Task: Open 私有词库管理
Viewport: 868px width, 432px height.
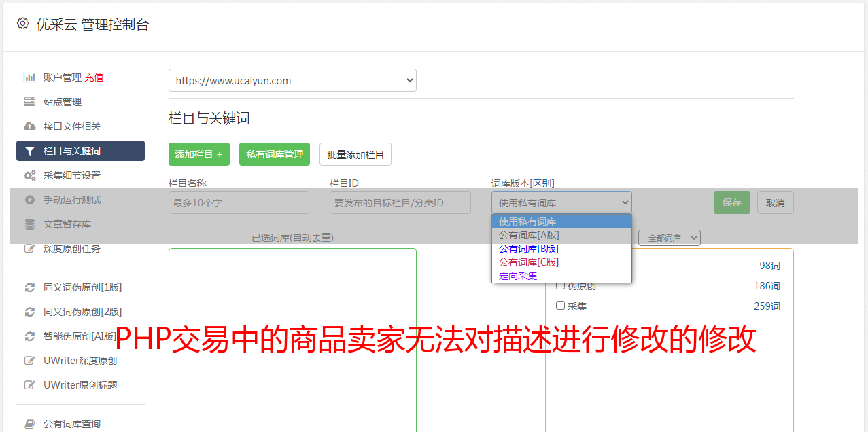Action: pyautogui.click(x=275, y=154)
